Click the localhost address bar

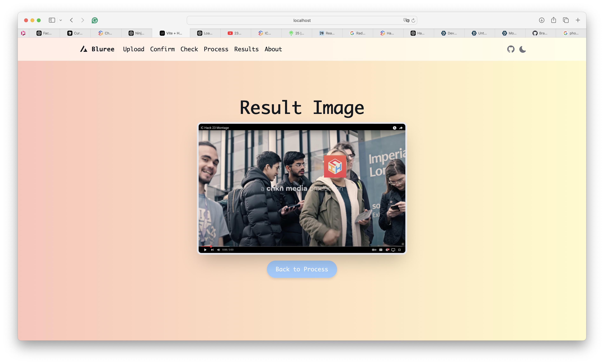[302, 20]
